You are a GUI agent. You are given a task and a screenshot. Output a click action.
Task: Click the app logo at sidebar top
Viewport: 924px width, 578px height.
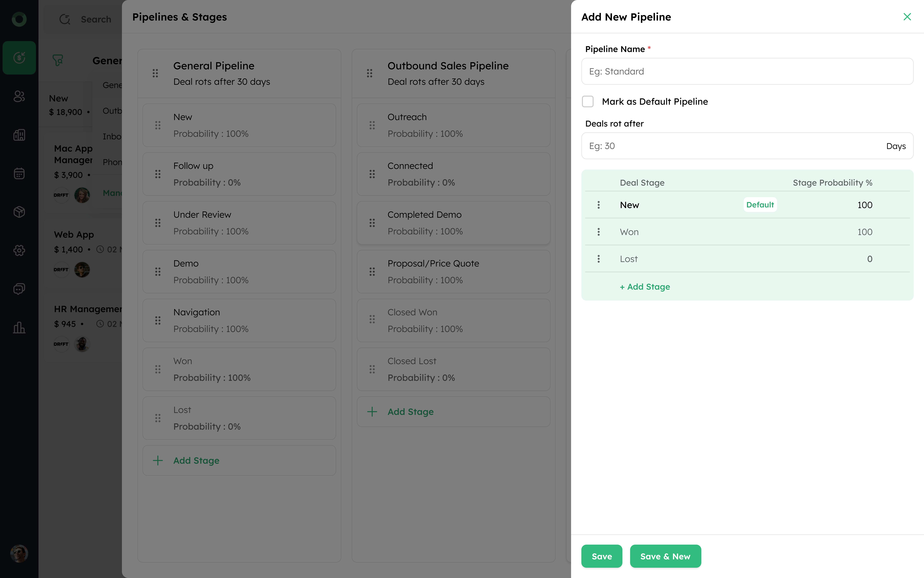tap(19, 19)
